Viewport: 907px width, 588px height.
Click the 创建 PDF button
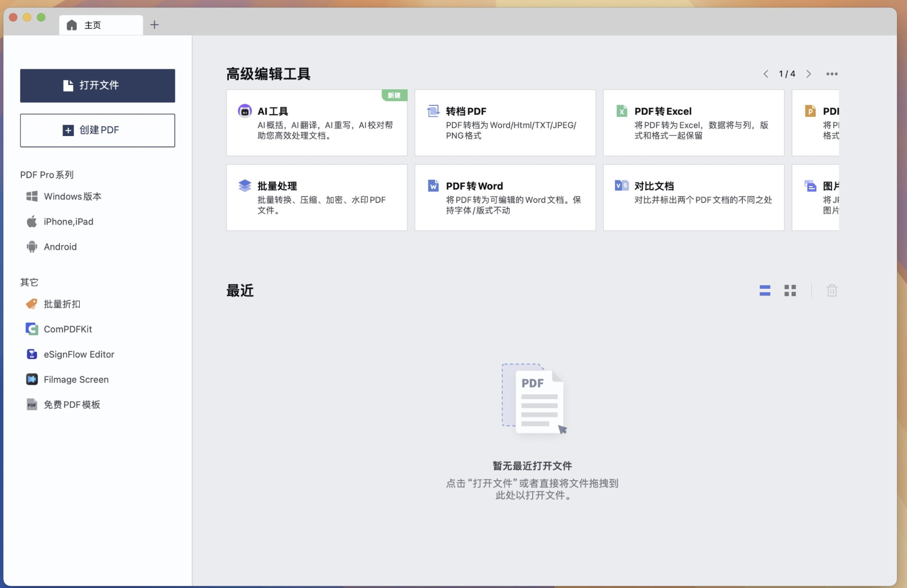click(97, 130)
